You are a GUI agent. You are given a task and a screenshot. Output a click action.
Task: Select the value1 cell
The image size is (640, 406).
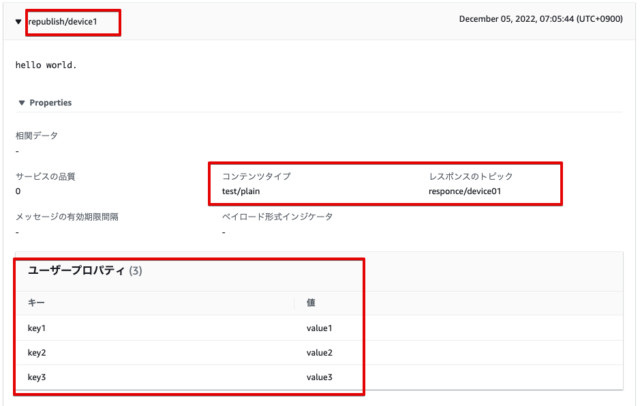click(320, 328)
